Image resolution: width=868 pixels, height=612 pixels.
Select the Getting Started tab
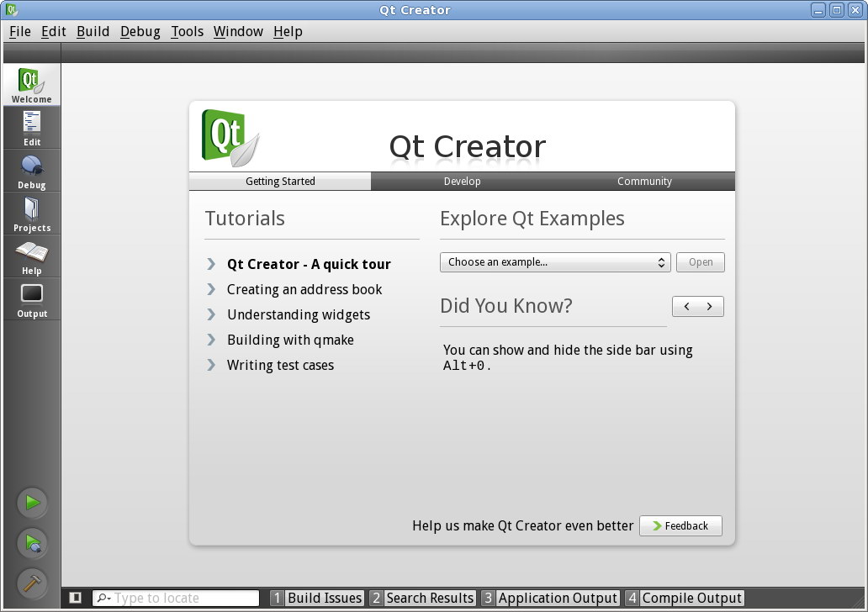[x=280, y=182]
